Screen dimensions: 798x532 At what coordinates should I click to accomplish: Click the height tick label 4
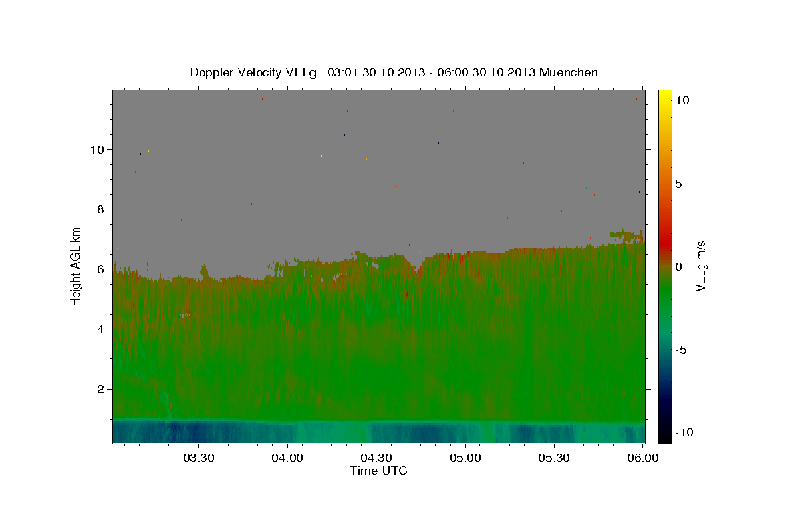tap(100, 329)
